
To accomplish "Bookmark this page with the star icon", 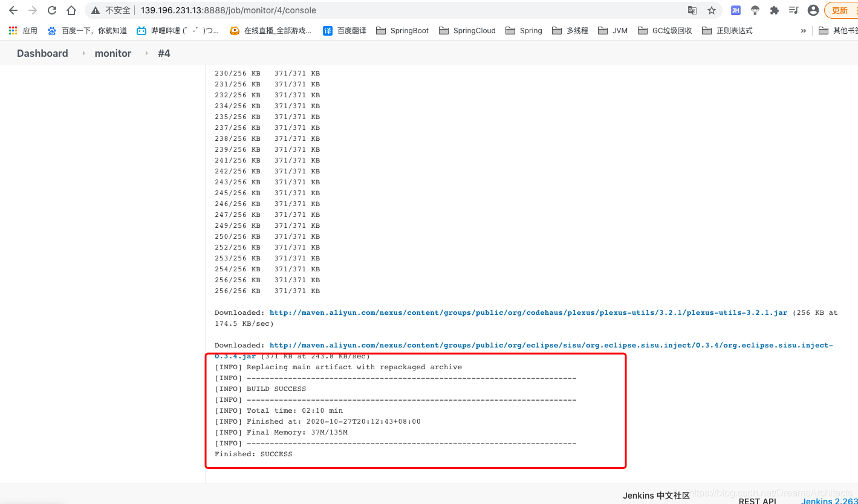I will pos(712,10).
